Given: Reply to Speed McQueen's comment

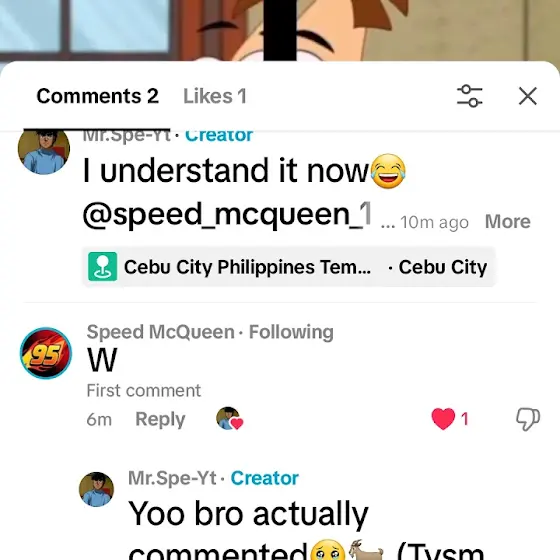Looking at the screenshot, I should [x=160, y=419].
